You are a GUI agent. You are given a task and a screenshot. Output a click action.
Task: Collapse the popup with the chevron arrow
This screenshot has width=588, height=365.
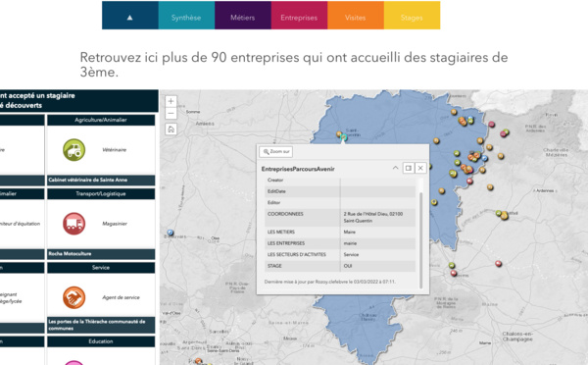[x=395, y=168]
